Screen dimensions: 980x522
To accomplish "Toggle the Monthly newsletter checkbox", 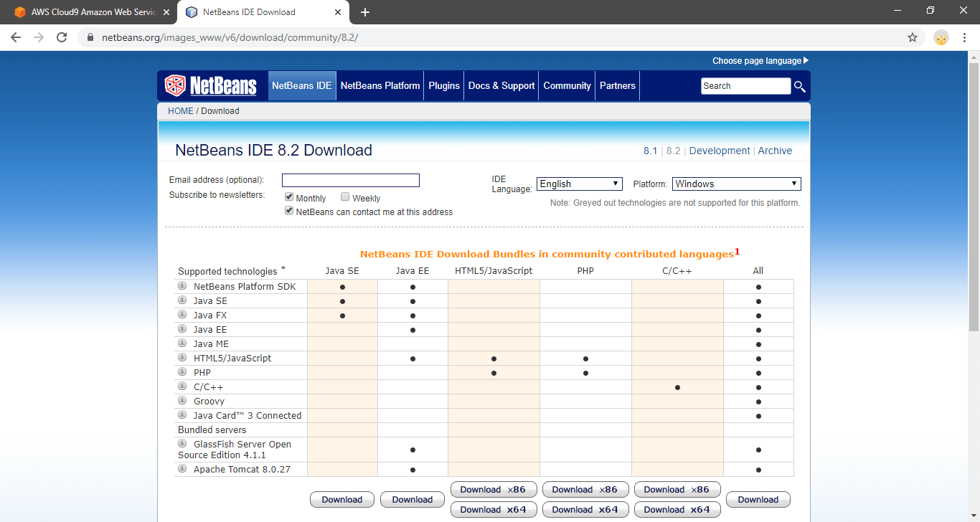I will tap(288, 197).
